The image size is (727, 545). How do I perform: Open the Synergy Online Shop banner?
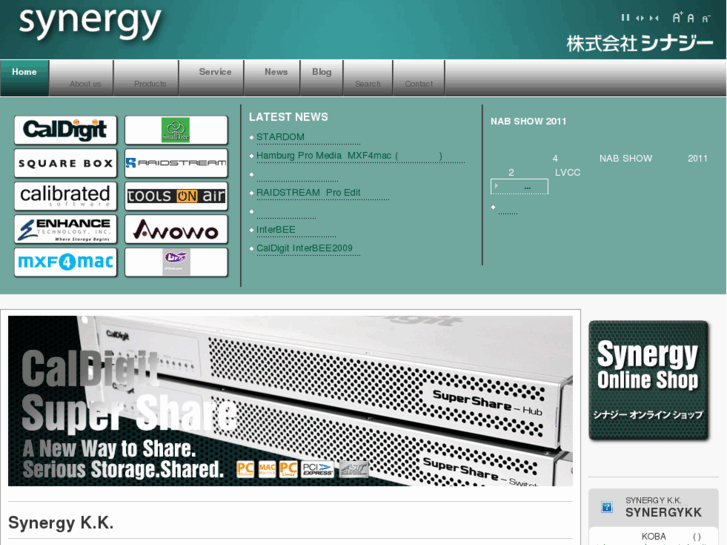[649, 380]
